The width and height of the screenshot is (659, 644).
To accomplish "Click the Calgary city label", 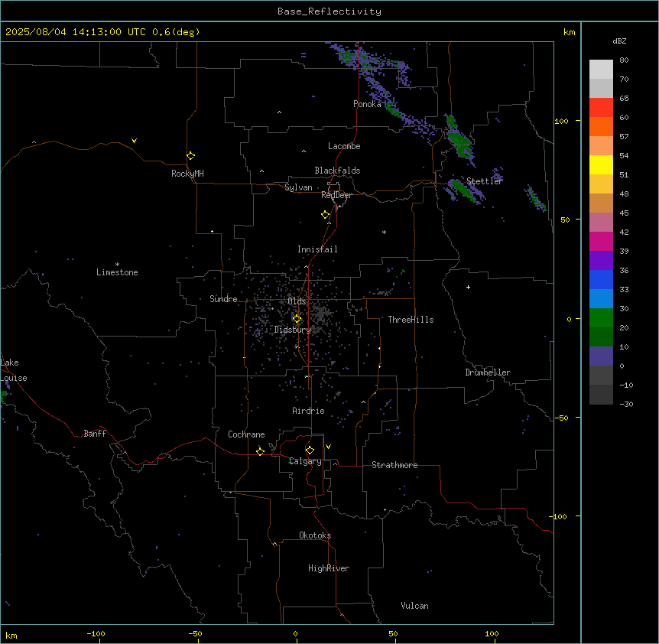I will point(306,461).
